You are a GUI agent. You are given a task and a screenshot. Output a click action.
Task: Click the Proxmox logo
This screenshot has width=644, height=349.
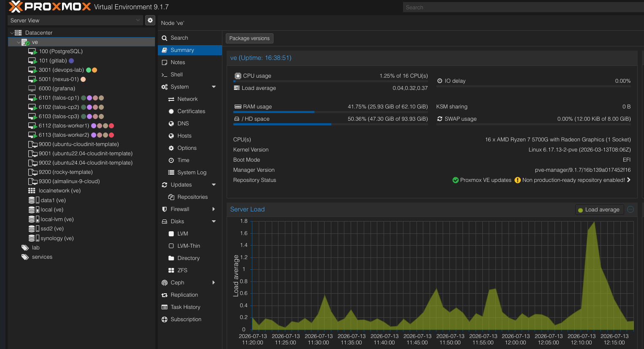50,7
